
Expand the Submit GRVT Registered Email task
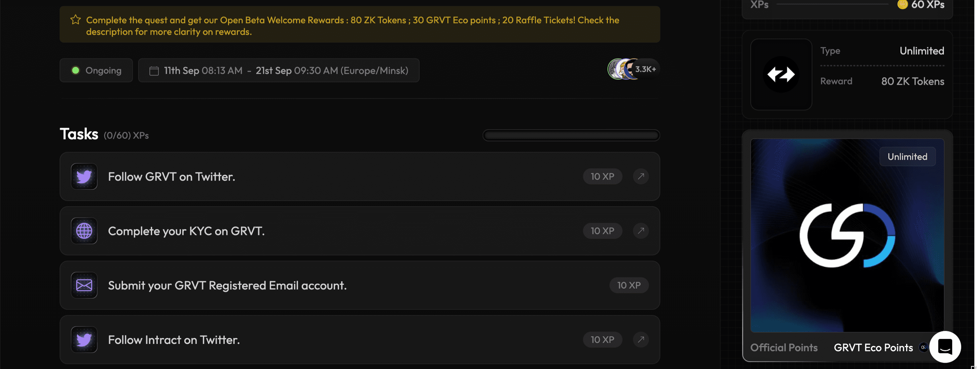(227, 285)
